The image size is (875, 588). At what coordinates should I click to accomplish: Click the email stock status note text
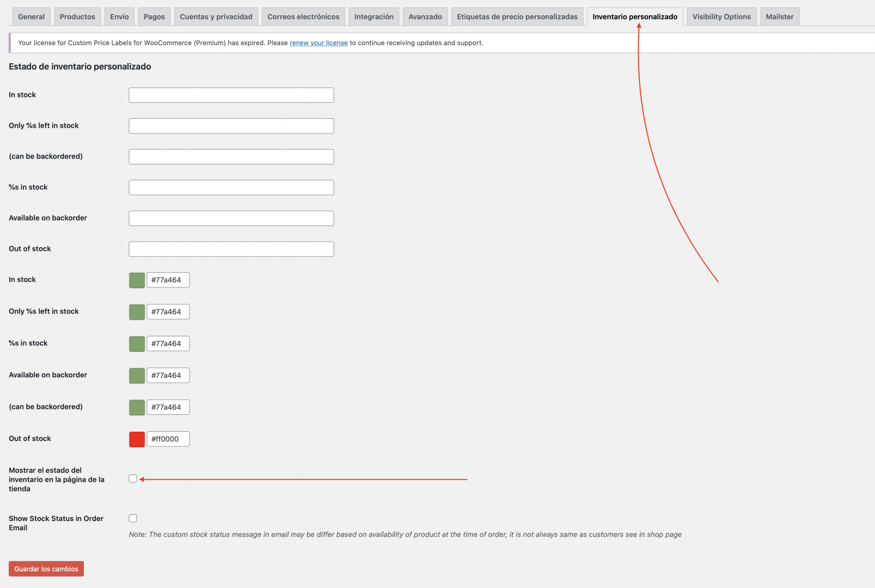405,535
